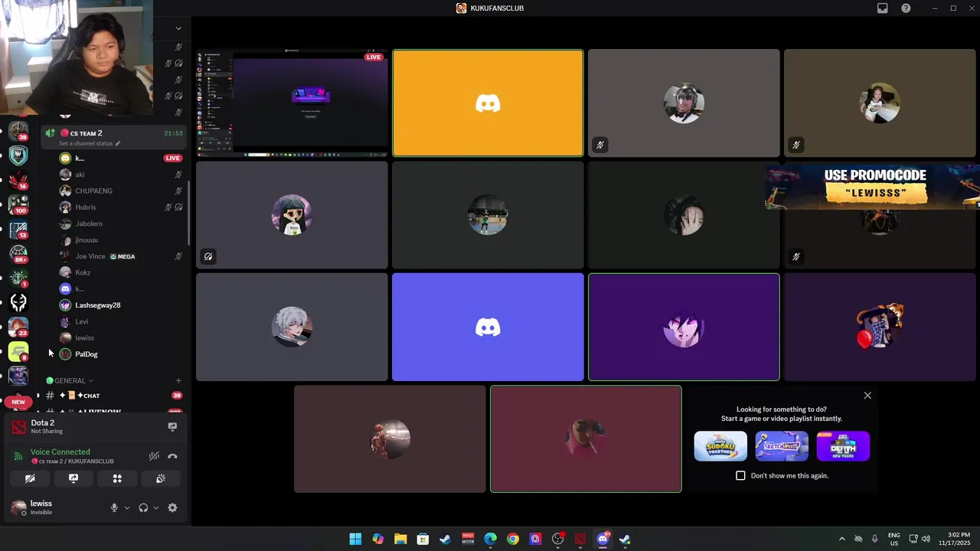
Task: Select user Levi in voice list
Action: click(121, 321)
